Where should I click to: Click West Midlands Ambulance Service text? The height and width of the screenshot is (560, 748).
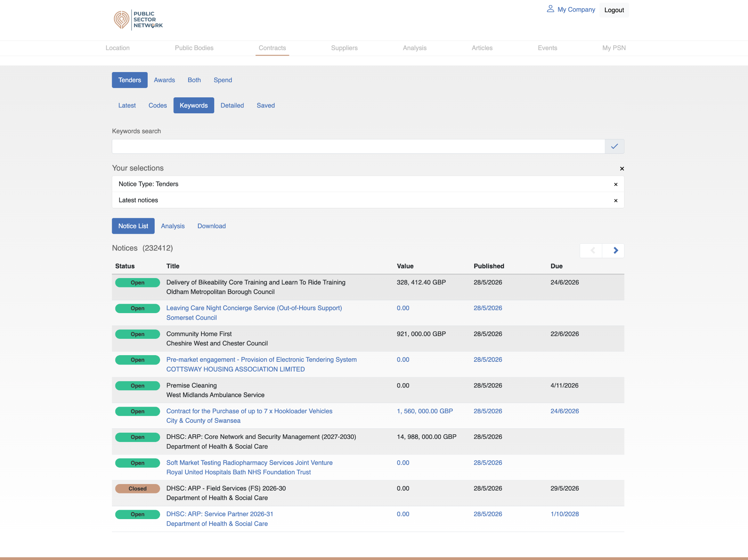pos(215,395)
